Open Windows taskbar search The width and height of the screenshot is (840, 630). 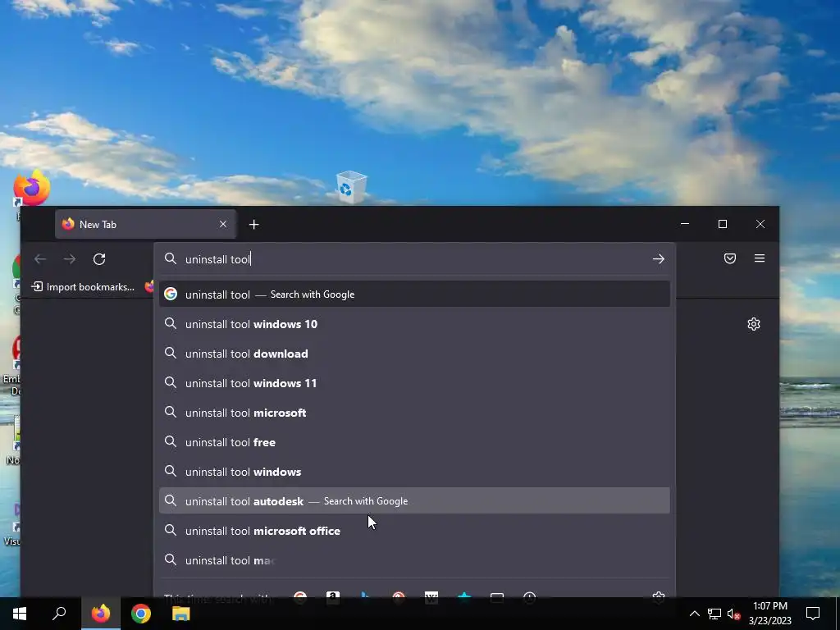pos(59,614)
